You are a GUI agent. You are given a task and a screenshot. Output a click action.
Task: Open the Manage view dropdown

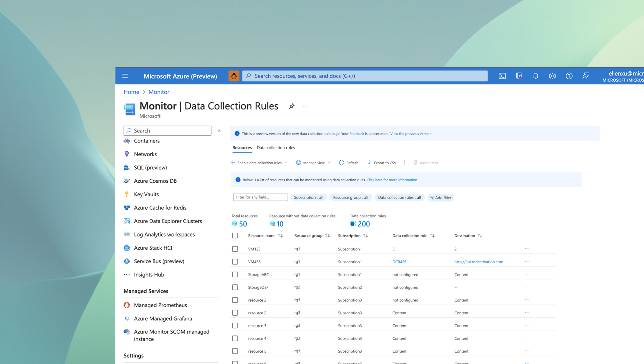(313, 163)
